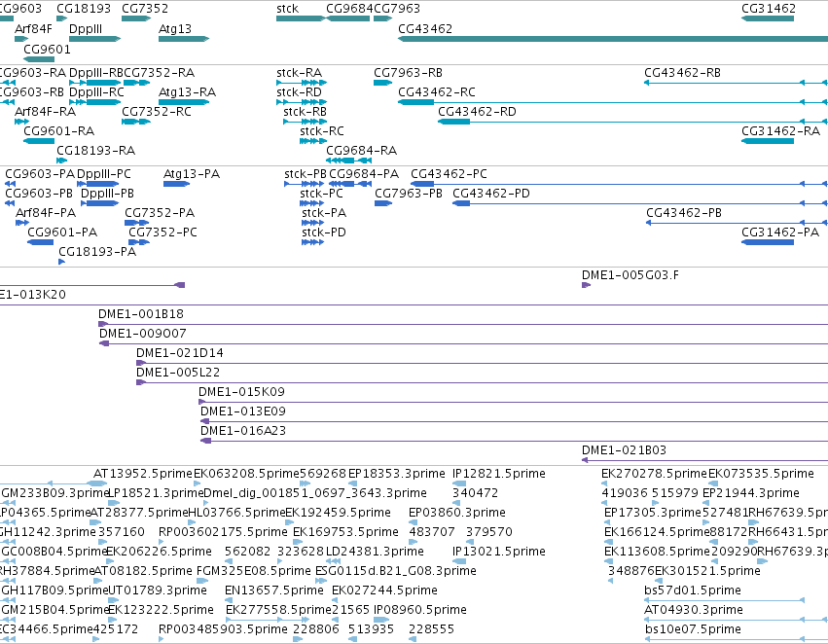Open the CG9684-RA transcript label
Screen dimensions: 828x644
click(361, 151)
